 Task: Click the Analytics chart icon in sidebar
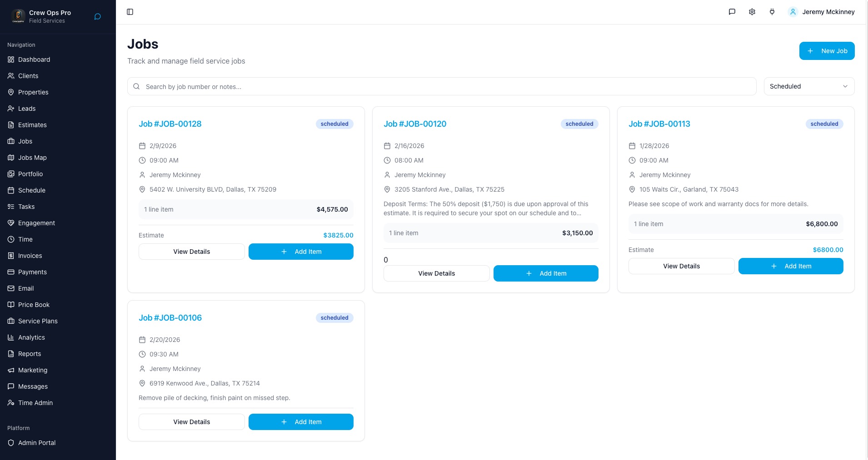click(x=11, y=337)
